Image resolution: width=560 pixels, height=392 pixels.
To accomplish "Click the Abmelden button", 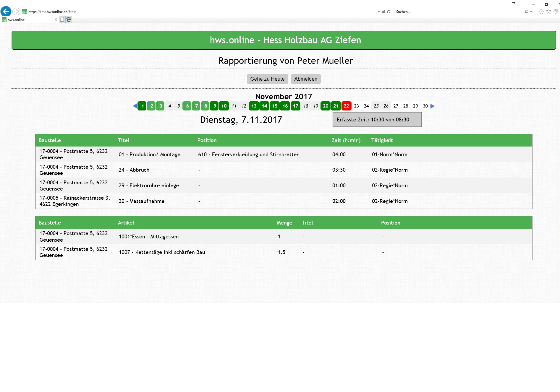I will click(x=306, y=79).
